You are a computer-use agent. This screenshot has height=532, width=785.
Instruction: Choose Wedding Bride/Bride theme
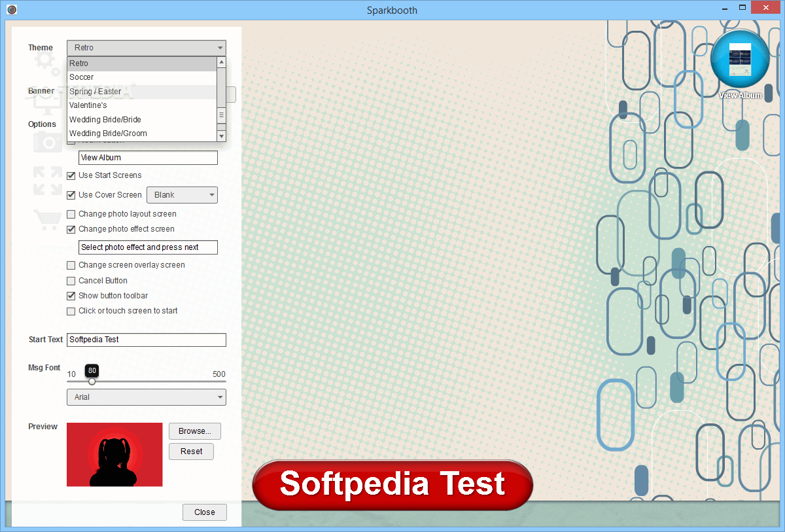point(142,120)
